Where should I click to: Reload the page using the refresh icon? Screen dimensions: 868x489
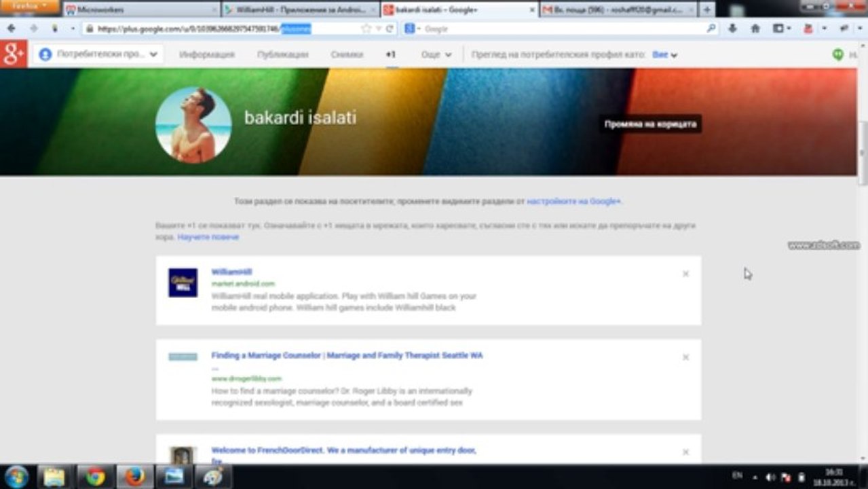click(390, 29)
